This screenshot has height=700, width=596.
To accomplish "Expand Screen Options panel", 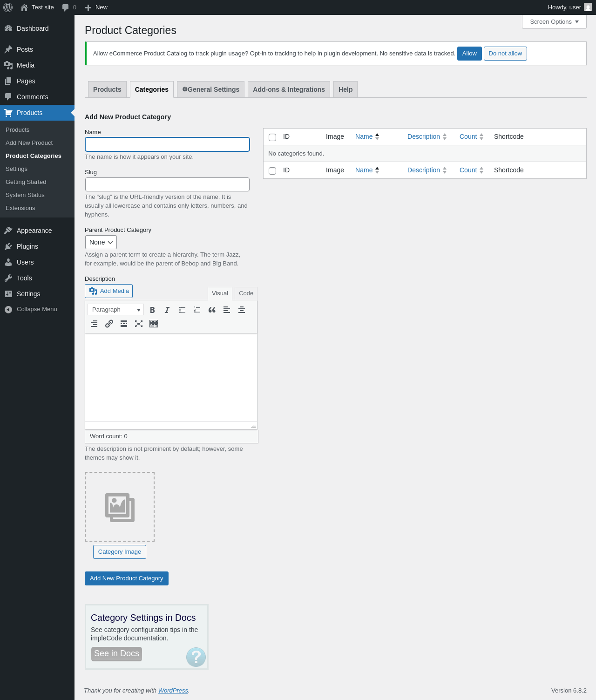I will coord(554,22).
